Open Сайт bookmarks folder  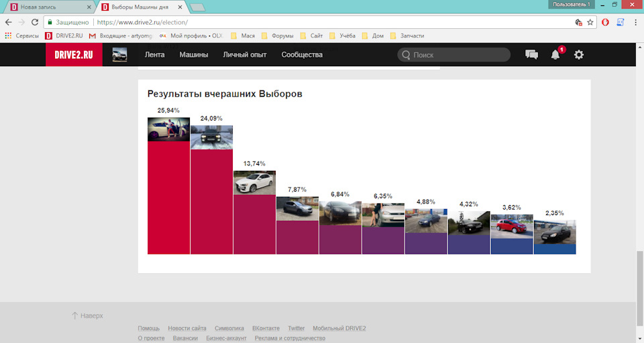(311, 36)
